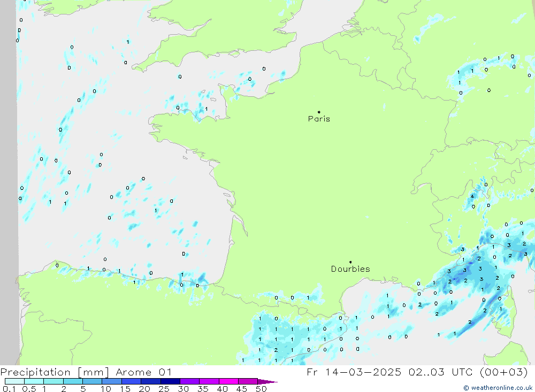
Task: Pick the legend swatch between 45 and 50
Action: point(248,381)
